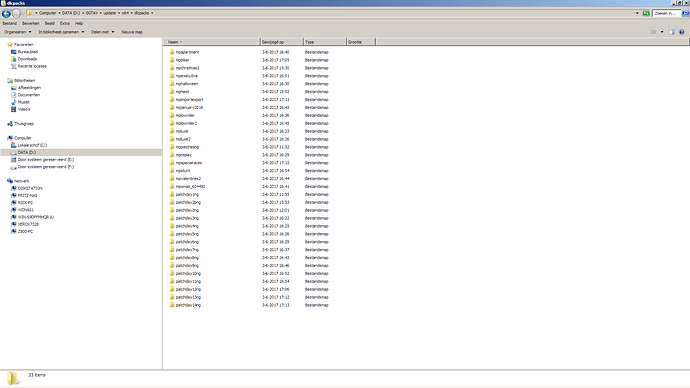Screen dimensions: 690x388
Task: Go back with the blue Back arrow
Action: point(6,14)
